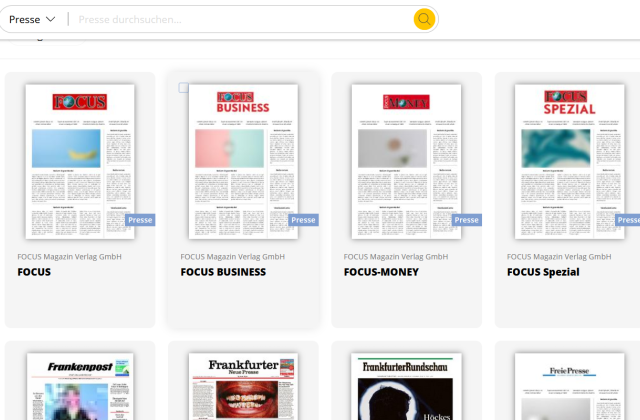Click the FOCUS Spezial title link
This screenshot has width=640, height=420.
[x=543, y=272]
